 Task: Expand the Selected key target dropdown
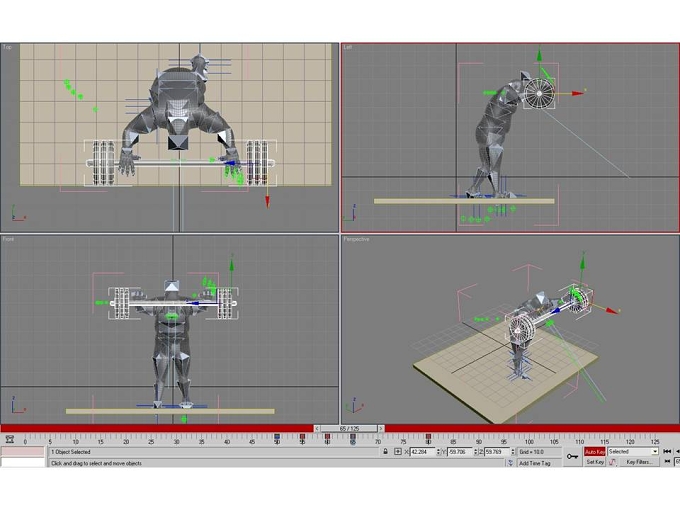(655, 452)
